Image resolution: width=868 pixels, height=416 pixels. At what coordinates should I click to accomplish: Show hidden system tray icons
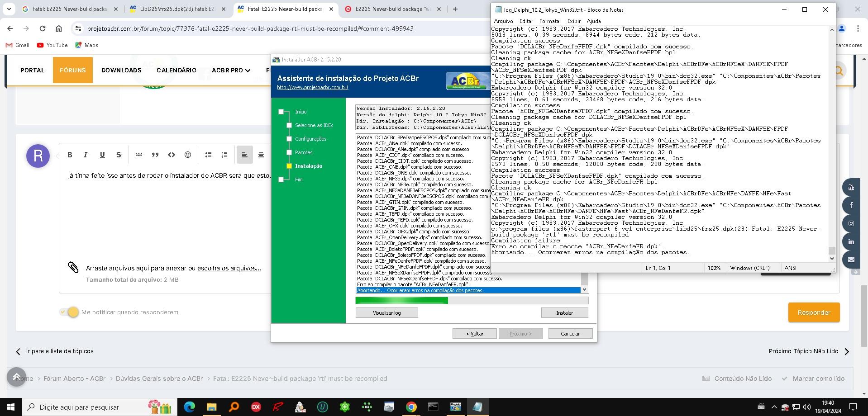click(x=774, y=407)
